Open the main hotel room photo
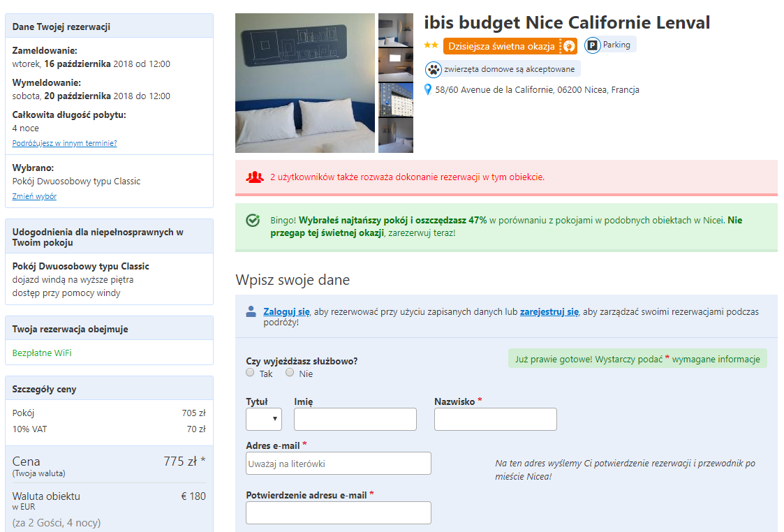The image size is (784, 532). coord(305,83)
